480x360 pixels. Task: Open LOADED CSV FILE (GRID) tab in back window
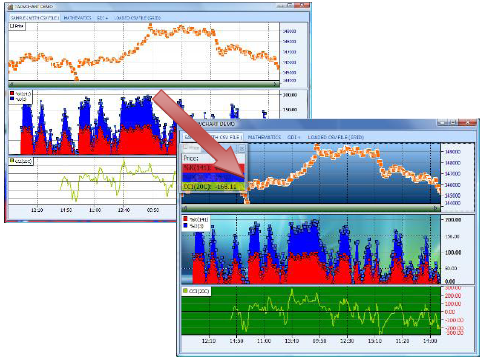click(137, 18)
